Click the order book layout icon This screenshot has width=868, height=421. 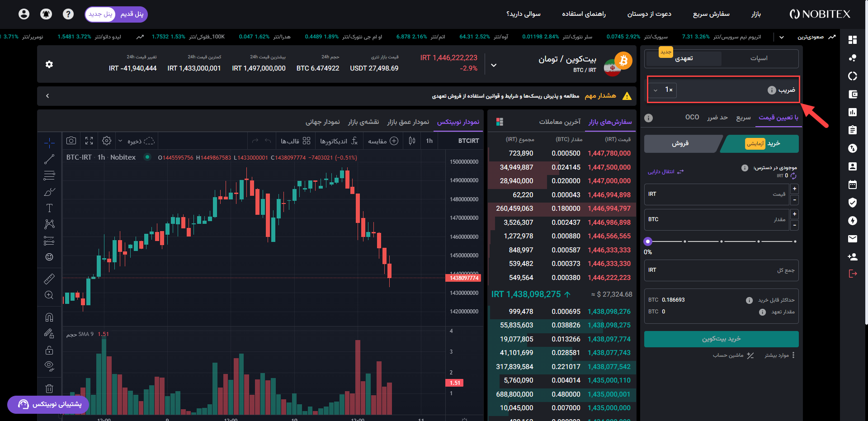[500, 122]
